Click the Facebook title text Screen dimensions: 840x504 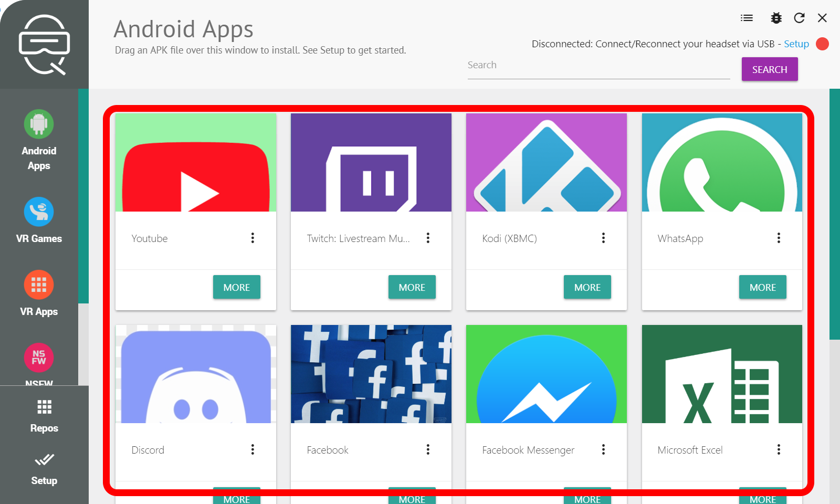click(328, 450)
